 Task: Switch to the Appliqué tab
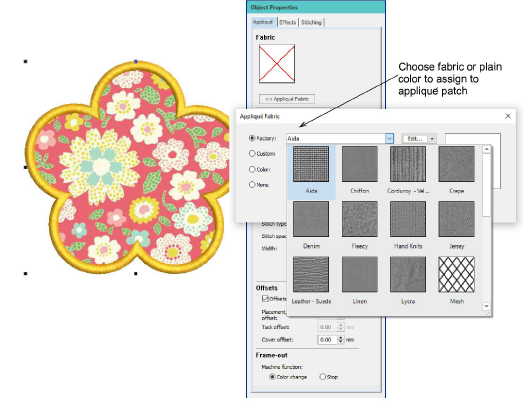[x=263, y=22]
